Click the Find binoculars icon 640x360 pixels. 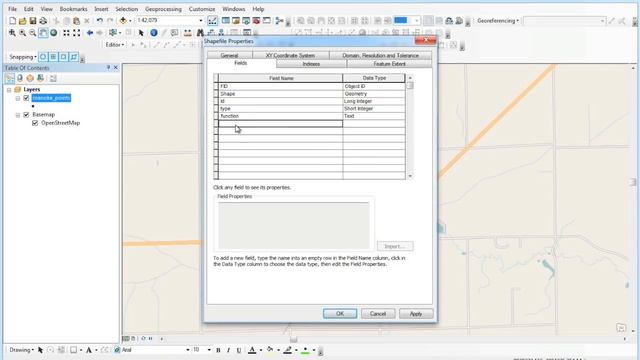(200, 33)
